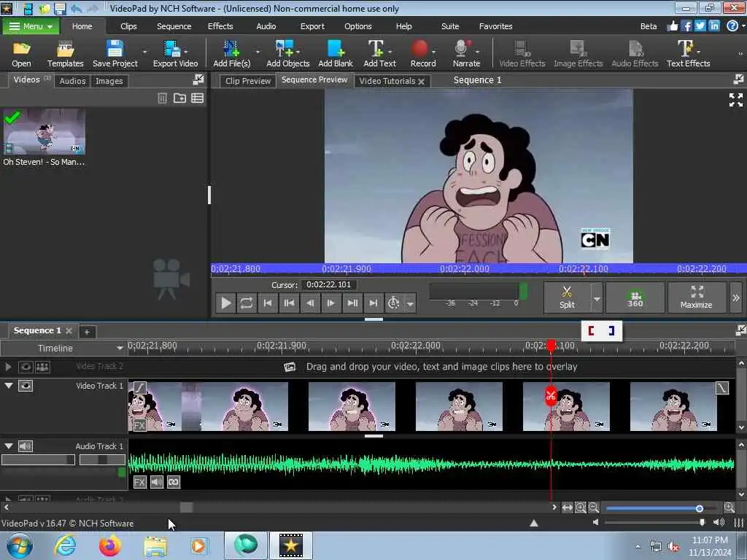Switch to the Audios bin tab
Viewport: 747px width, 560px height.
point(72,81)
